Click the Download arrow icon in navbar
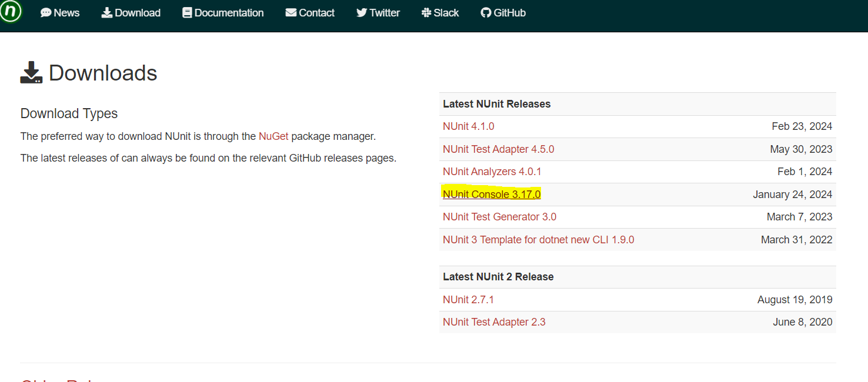The image size is (868, 382). point(107,13)
